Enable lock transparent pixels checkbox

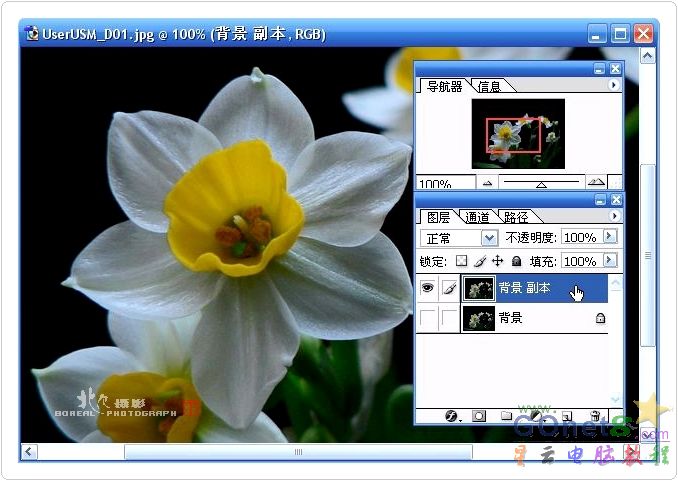pyautogui.click(x=461, y=261)
